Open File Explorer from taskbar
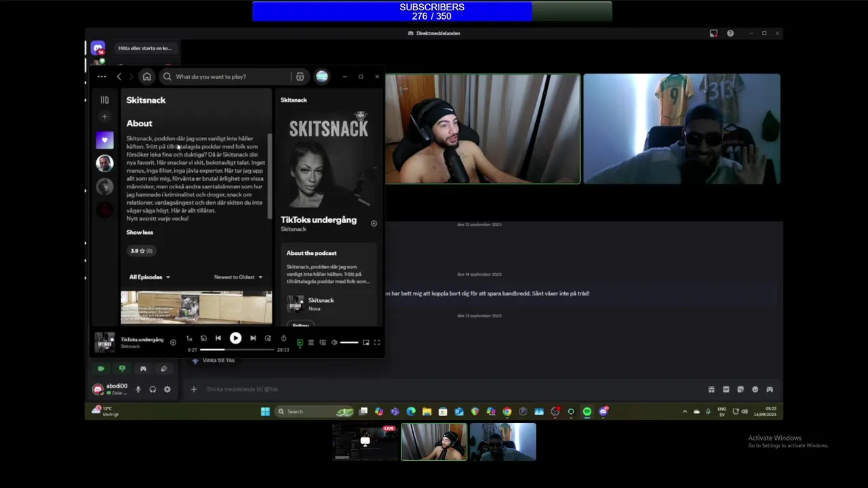 coord(427,411)
